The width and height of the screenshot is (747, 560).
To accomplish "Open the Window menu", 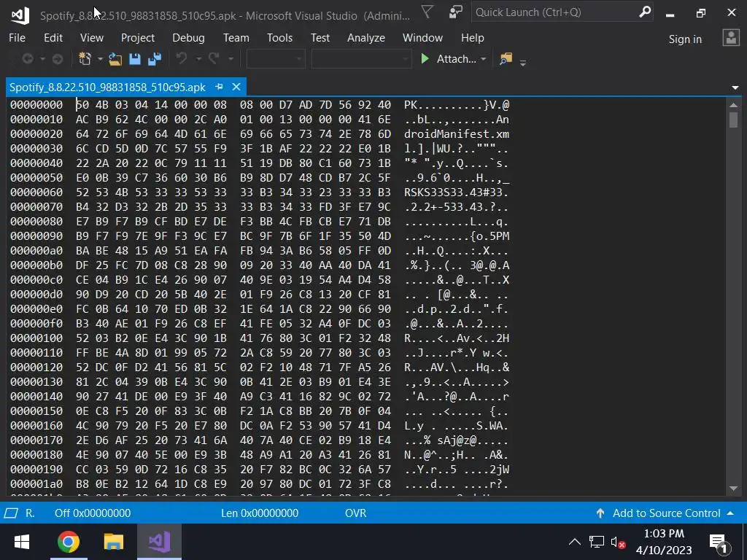I will (x=422, y=38).
